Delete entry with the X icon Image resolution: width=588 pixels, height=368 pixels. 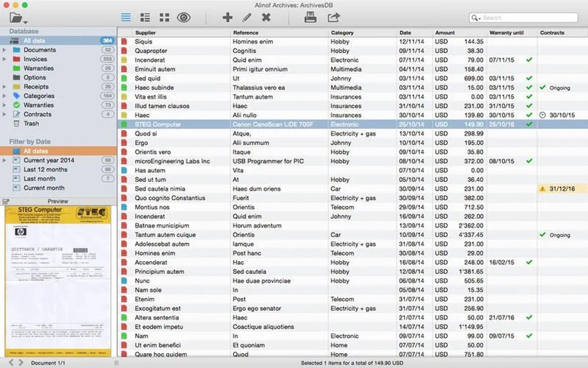[266, 18]
